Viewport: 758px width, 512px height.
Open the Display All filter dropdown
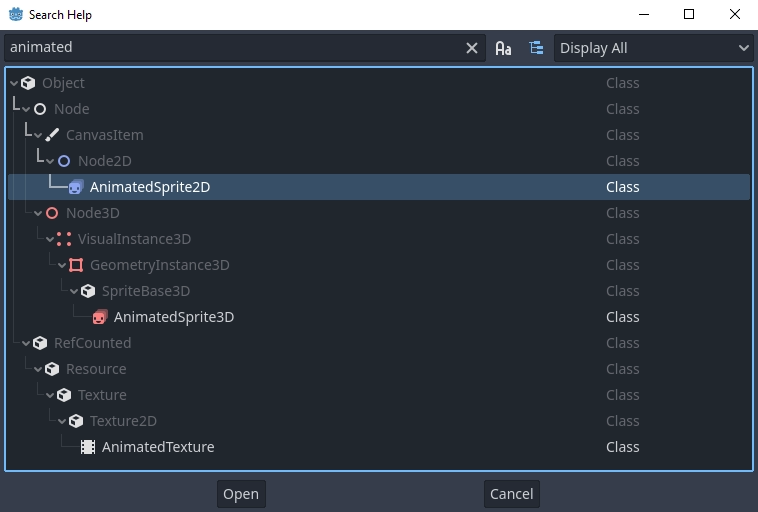(654, 48)
